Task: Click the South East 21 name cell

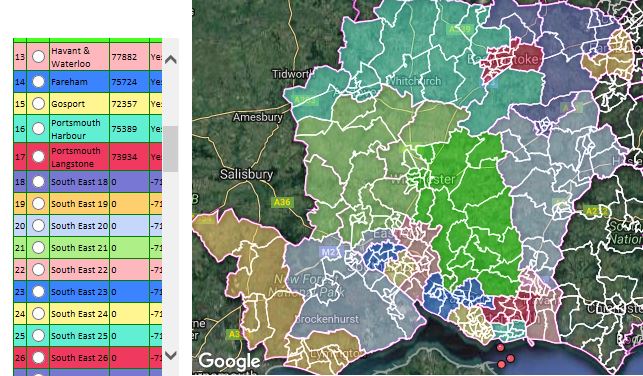Action: pos(80,248)
